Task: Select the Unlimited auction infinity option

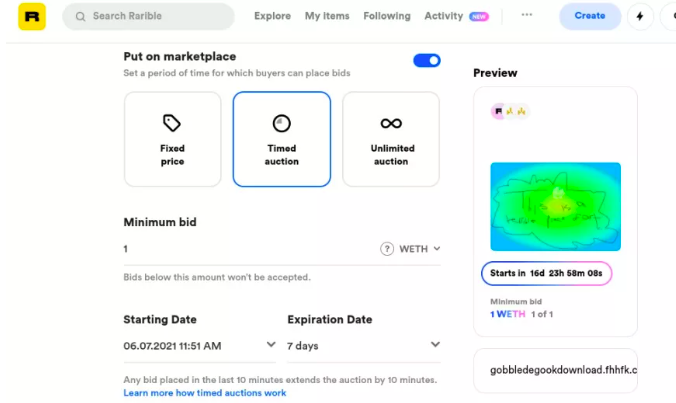Action: click(391, 139)
